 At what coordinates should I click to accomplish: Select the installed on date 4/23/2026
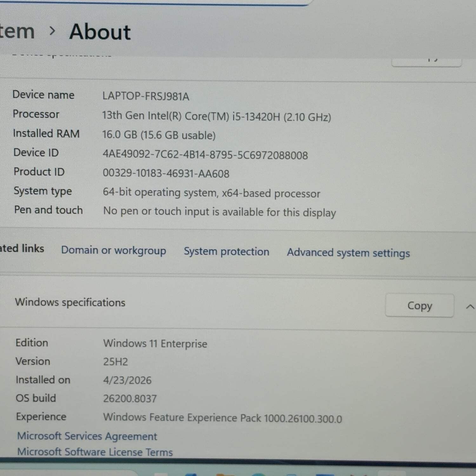click(127, 380)
